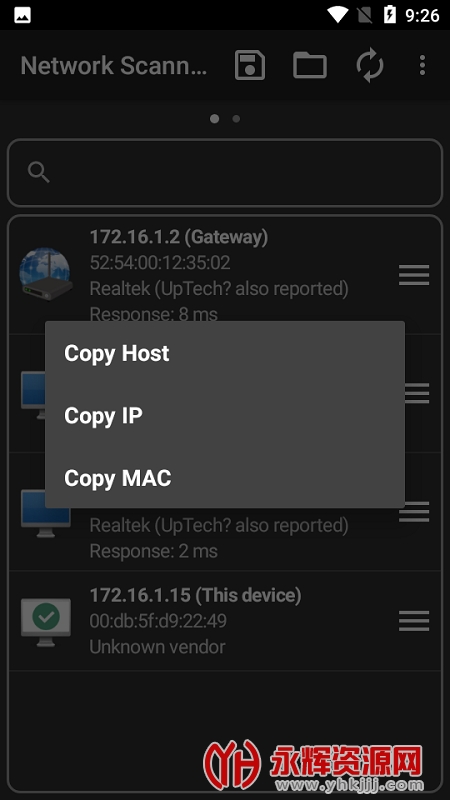Tap the search magnifier icon

coord(38,172)
